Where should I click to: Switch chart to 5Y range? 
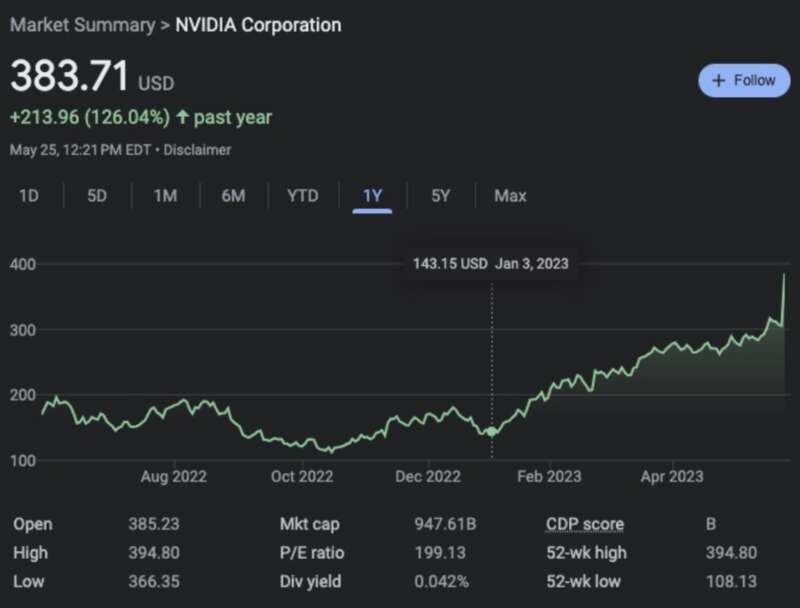441,196
